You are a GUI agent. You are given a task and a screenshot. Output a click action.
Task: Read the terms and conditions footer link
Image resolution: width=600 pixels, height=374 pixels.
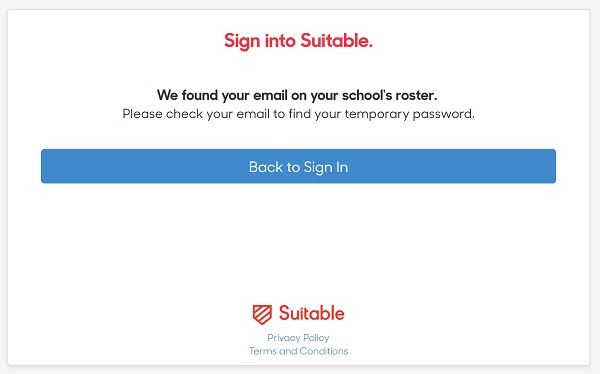(298, 351)
